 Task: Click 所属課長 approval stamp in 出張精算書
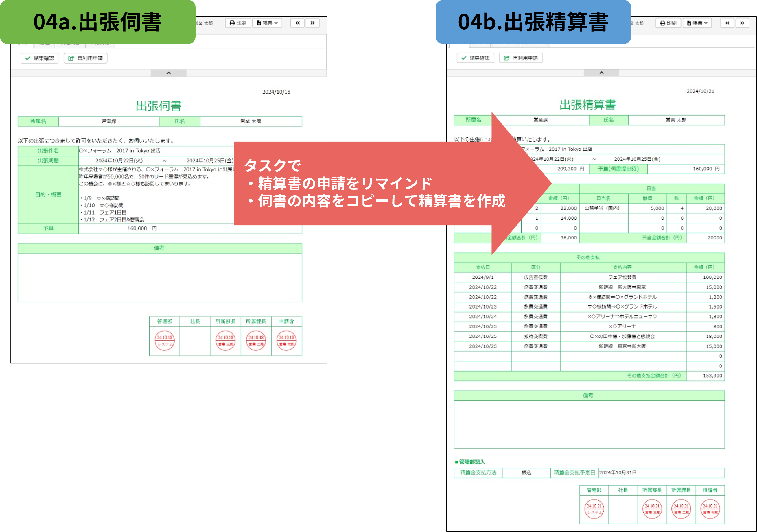[x=681, y=509]
